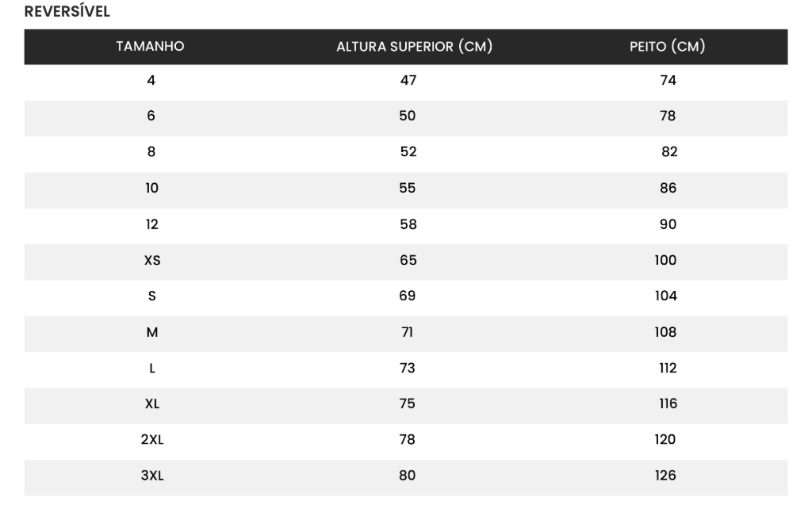Click chest value 100 for XS

(x=665, y=260)
